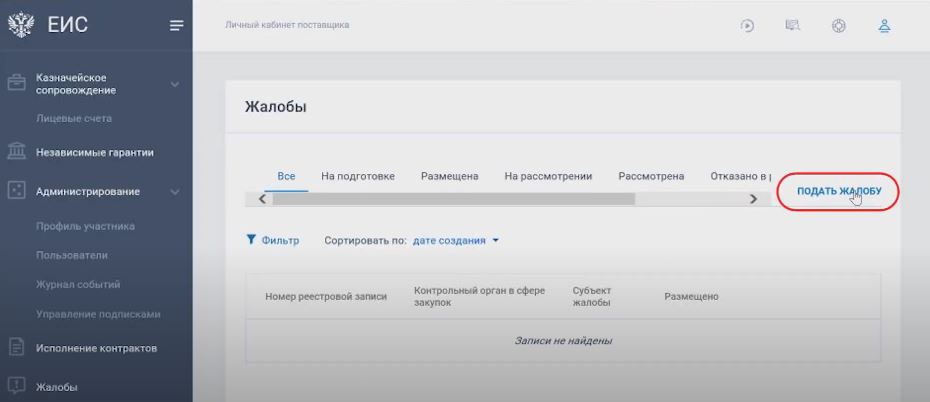Open Пользователи in sidebar
The image size is (930, 402).
tap(72, 256)
